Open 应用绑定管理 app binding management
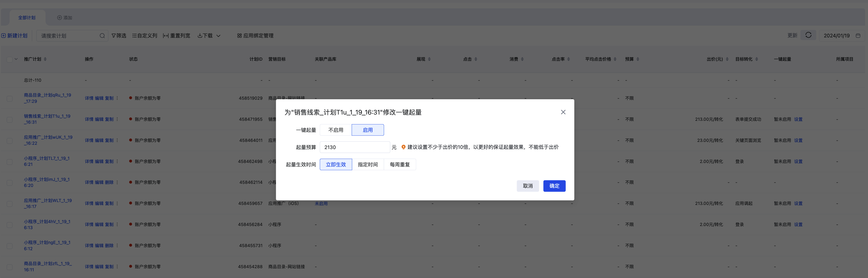The width and height of the screenshot is (868, 278). coord(255,36)
